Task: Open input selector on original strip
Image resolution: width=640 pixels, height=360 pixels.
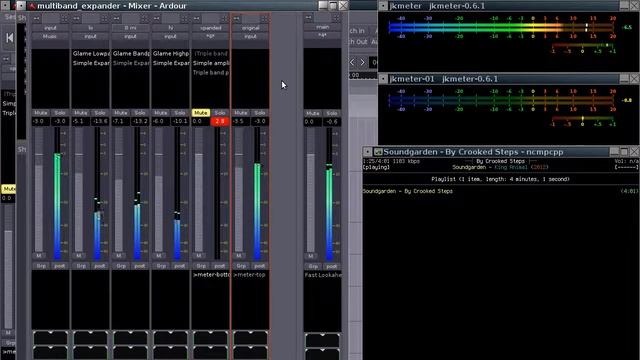Action: coord(250,36)
